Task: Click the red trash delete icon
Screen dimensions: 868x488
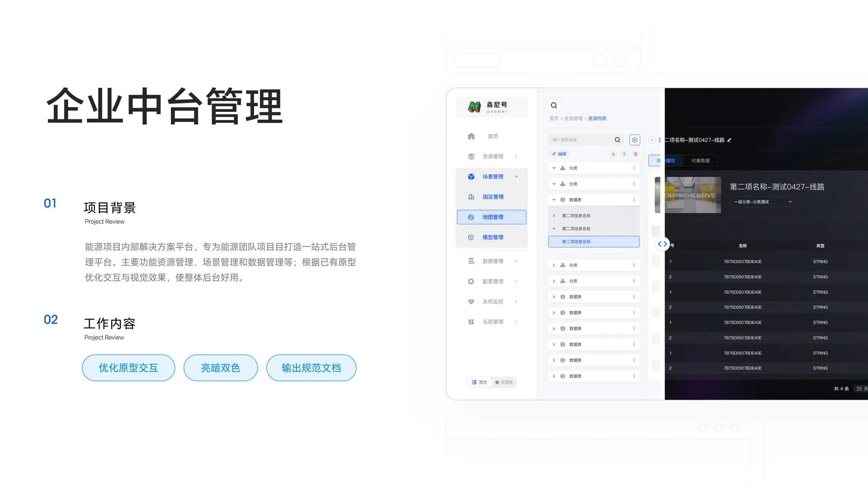Action: click(636, 154)
